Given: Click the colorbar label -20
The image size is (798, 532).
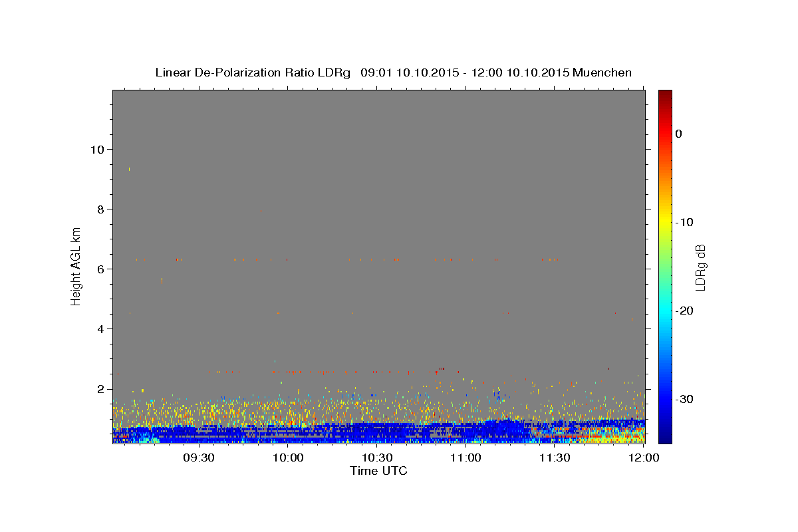Looking at the screenshot, I should [684, 311].
